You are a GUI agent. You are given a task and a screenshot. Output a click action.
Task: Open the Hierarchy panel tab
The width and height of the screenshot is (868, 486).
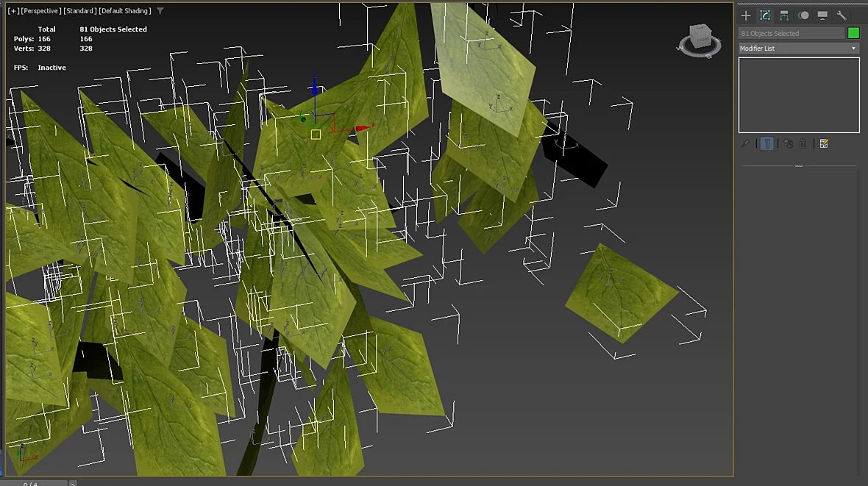(784, 15)
